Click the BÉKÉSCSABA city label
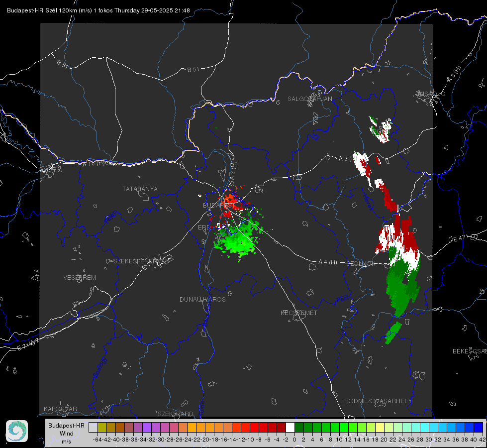 pos(470,351)
